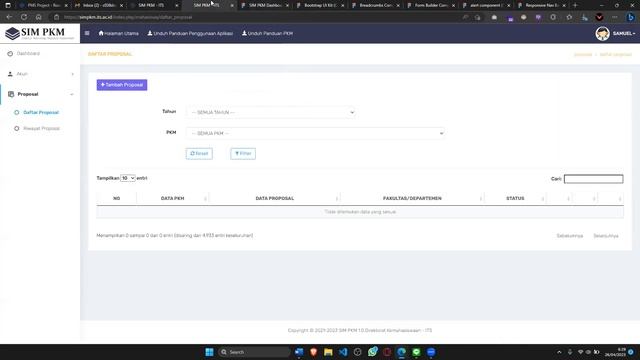Open the Tampilkan entries count dropdown
640x360 pixels.
(128, 178)
